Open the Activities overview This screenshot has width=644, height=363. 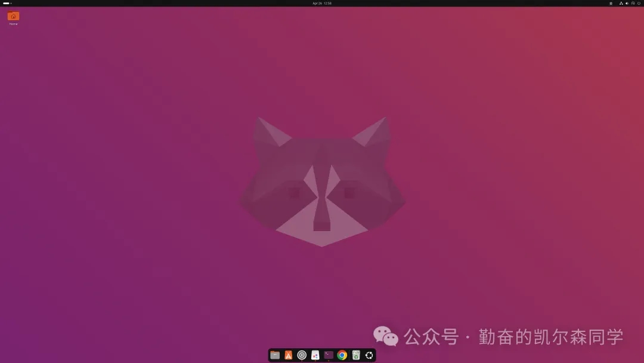pyautogui.click(x=6, y=3)
